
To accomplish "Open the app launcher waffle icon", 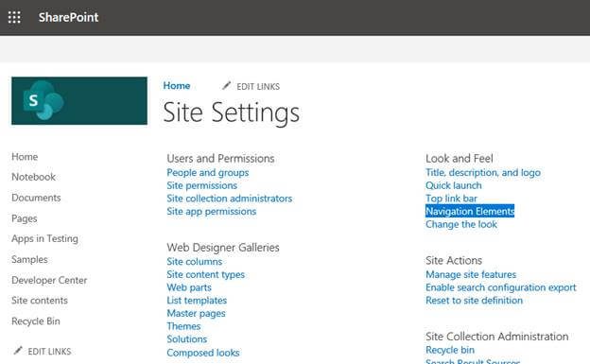I will pos(14,17).
